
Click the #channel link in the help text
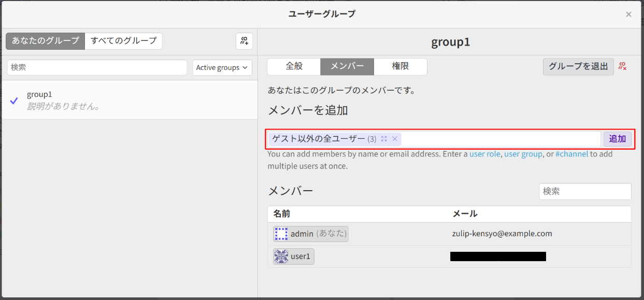571,153
